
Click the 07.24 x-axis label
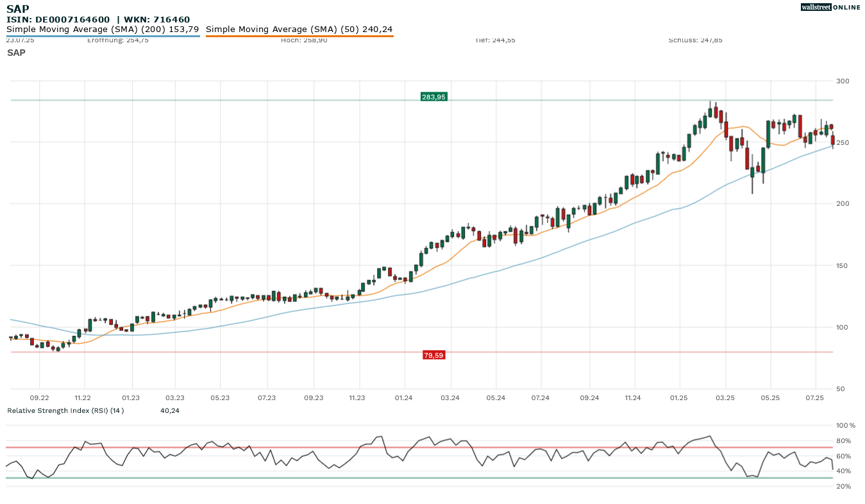pos(541,398)
